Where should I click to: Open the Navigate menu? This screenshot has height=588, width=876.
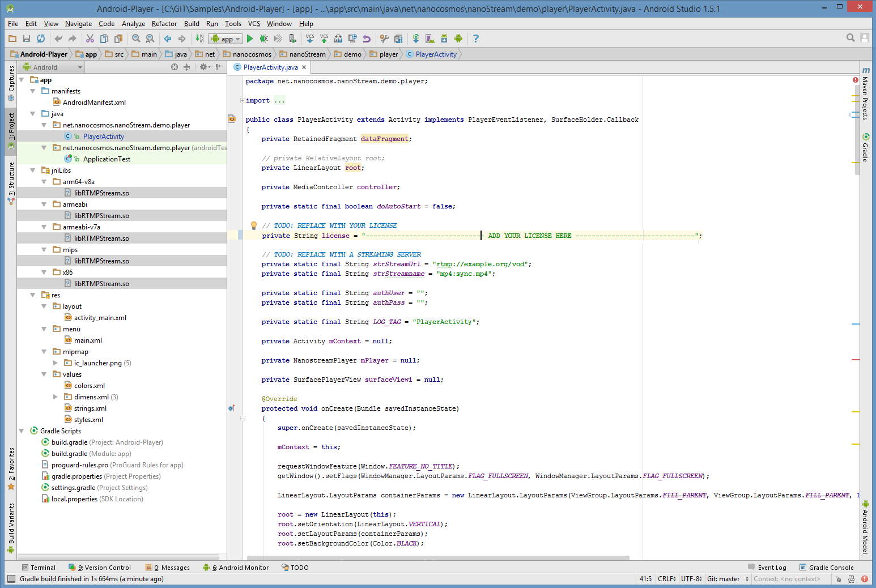[x=78, y=24]
